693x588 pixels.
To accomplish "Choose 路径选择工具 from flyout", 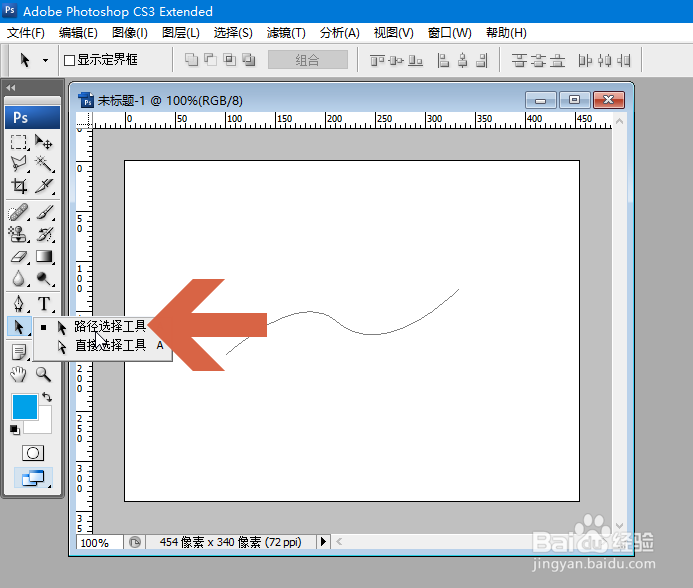I will pos(103,327).
